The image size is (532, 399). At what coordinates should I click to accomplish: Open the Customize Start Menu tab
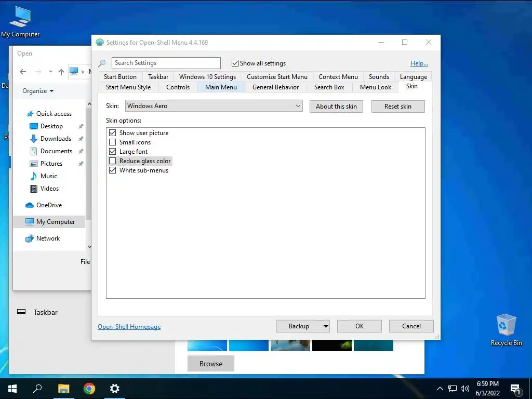277,77
